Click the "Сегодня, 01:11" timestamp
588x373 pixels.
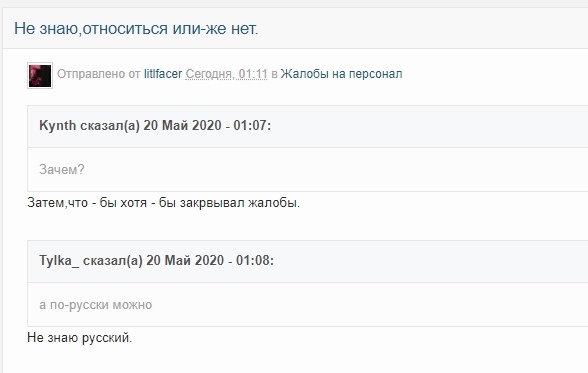(x=226, y=74)
